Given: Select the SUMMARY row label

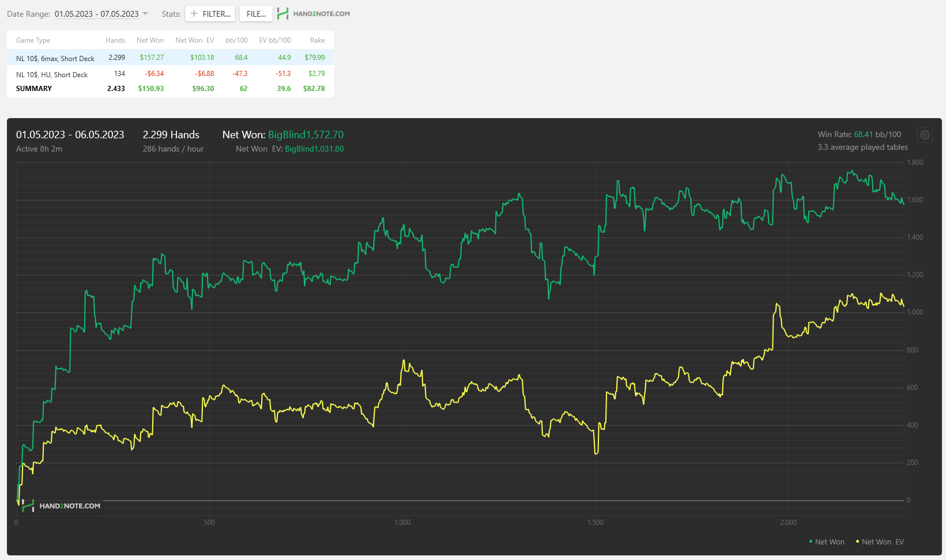Looking at the screenshot, I should (34, 89).
